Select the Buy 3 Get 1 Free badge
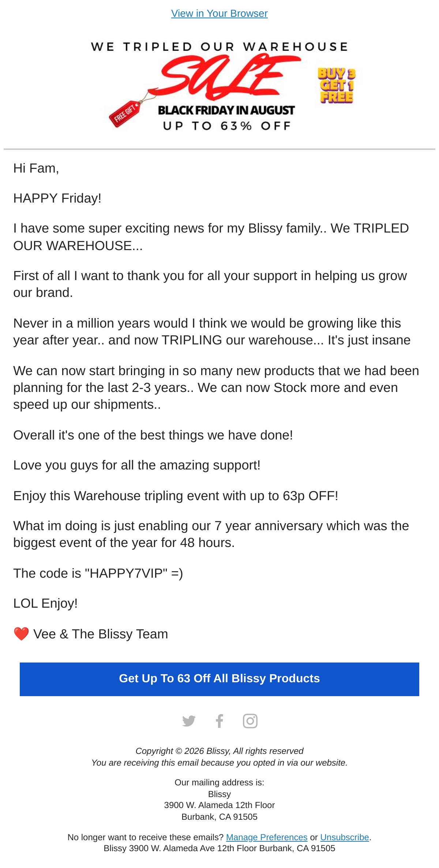Image resolution: width=439 pixels, height=868 pixels. (x=337, y=85)
